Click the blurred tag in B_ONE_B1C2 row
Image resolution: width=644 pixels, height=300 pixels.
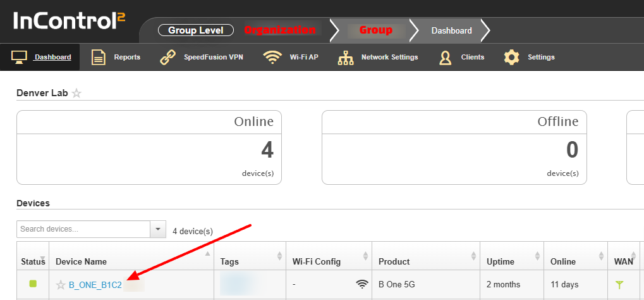[x=239, y=283]
